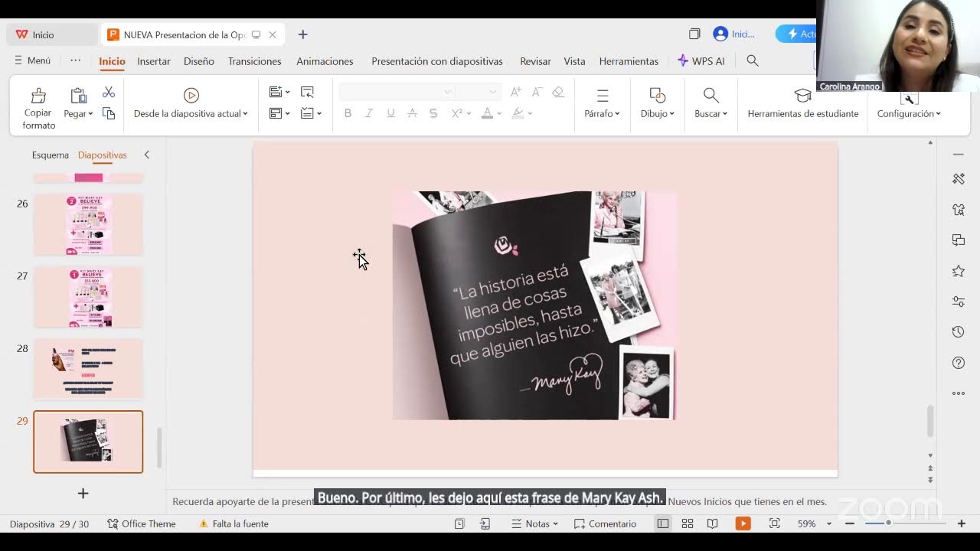Decrease font size with the A- icon
The height and width of the screenshot is (551, 980).
coord(537,92)
